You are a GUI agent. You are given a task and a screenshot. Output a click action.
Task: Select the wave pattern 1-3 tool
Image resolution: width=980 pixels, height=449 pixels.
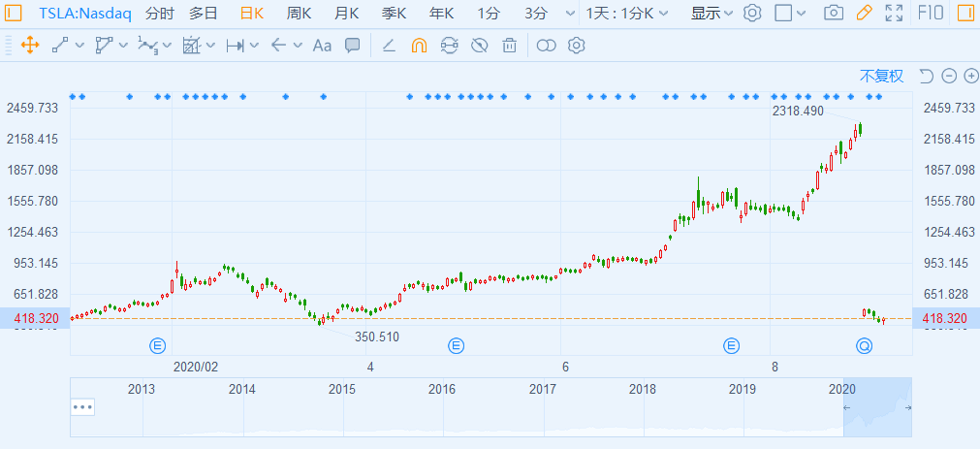[x=147, y=45]
